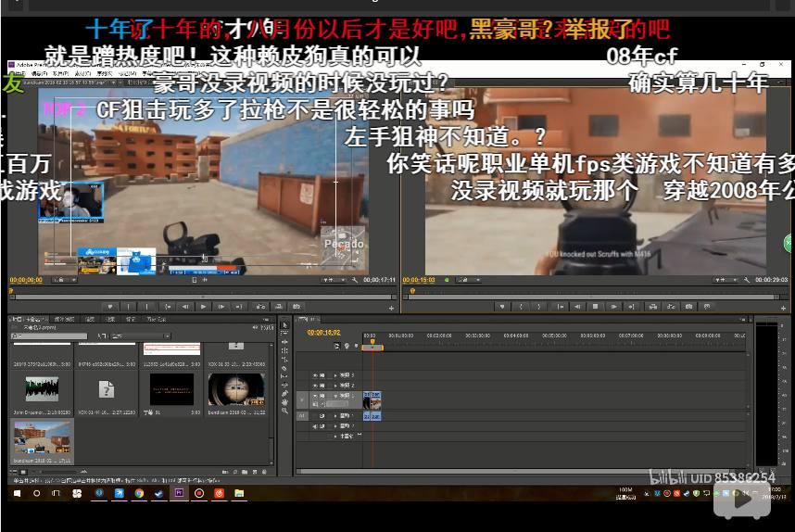Switch to Media Browser tab
The width and height of the screenshot is (795, 532).
pos(64,319)
